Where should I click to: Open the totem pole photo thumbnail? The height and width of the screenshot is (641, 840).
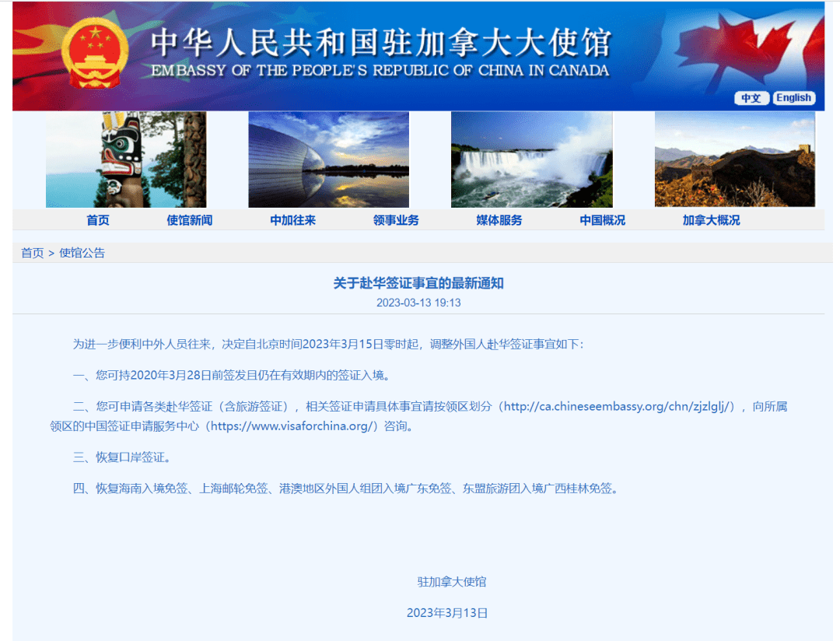click(x=126, y=159)
